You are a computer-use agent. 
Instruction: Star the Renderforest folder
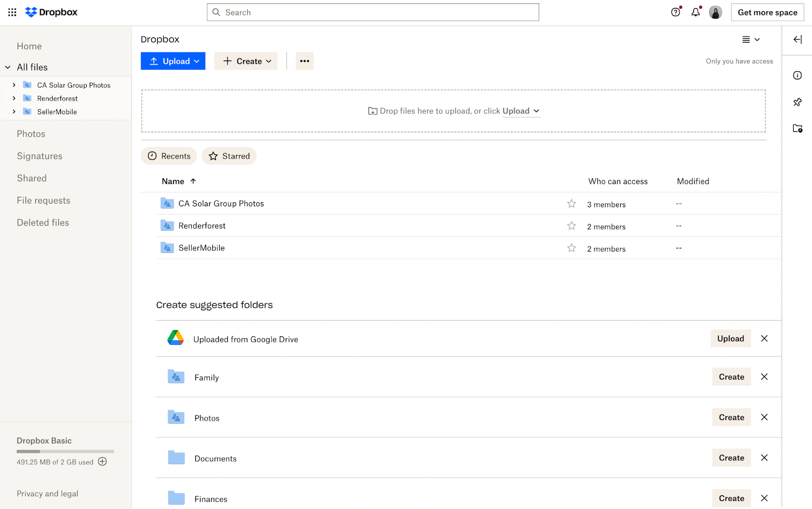tap(571, 226)
